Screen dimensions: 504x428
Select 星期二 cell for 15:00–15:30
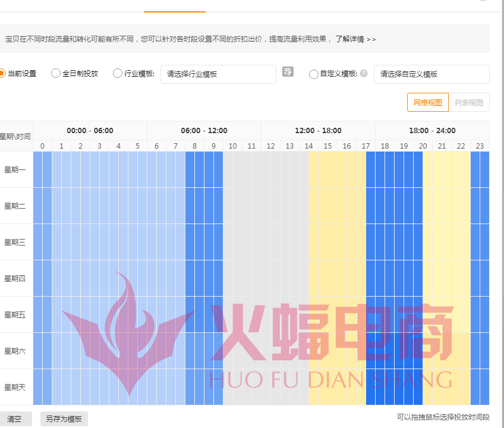323,206
